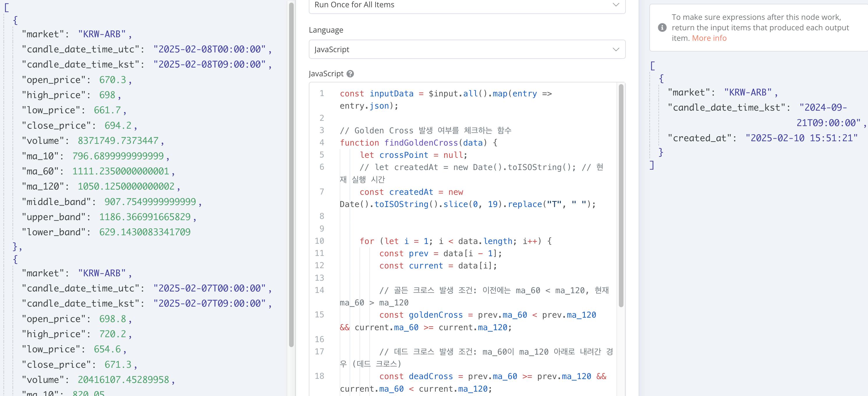Click the findGoldenCross function name in code

tap(421, 143)
